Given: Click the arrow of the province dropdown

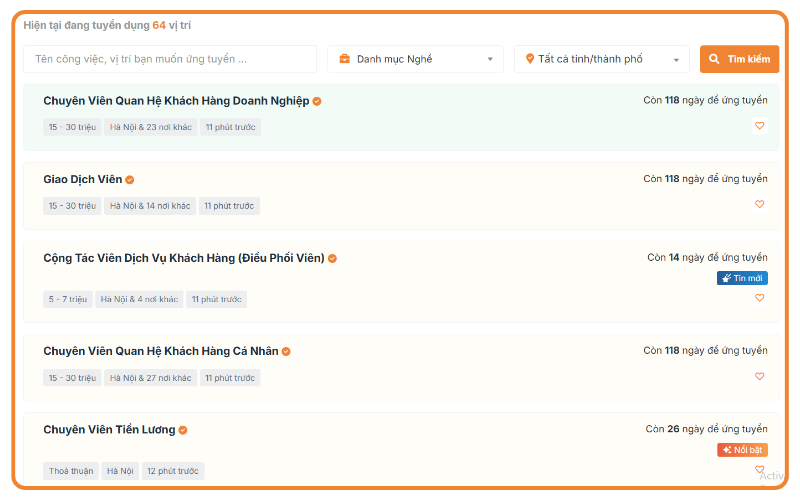Looking at the screenshot, I should [x=676, y=60].
